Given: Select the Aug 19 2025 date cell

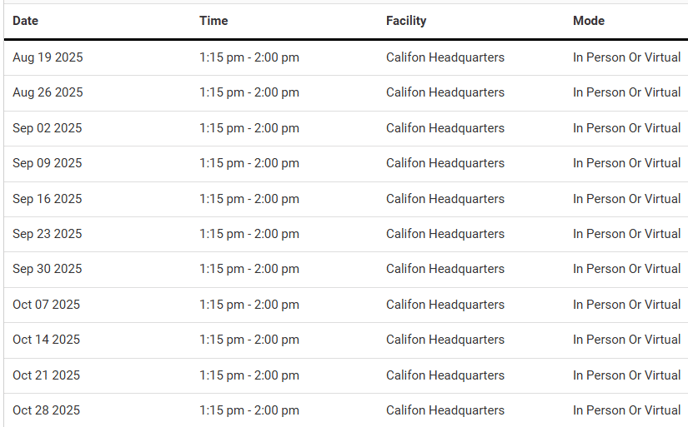Looking at the screenshot, I should coord(47,58).
